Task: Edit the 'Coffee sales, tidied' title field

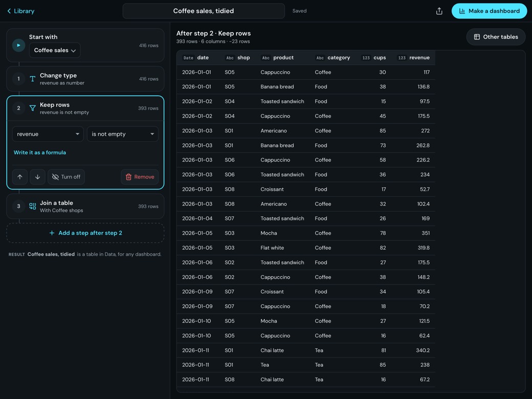Action: [204, 11]
